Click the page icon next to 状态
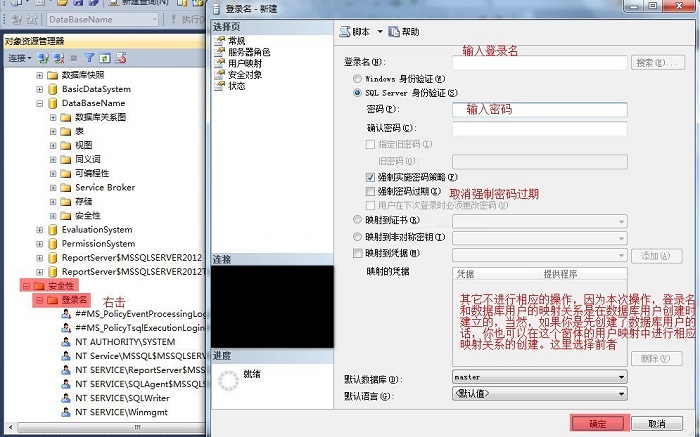This screenshot has height=437, width=700. point(219,86)
